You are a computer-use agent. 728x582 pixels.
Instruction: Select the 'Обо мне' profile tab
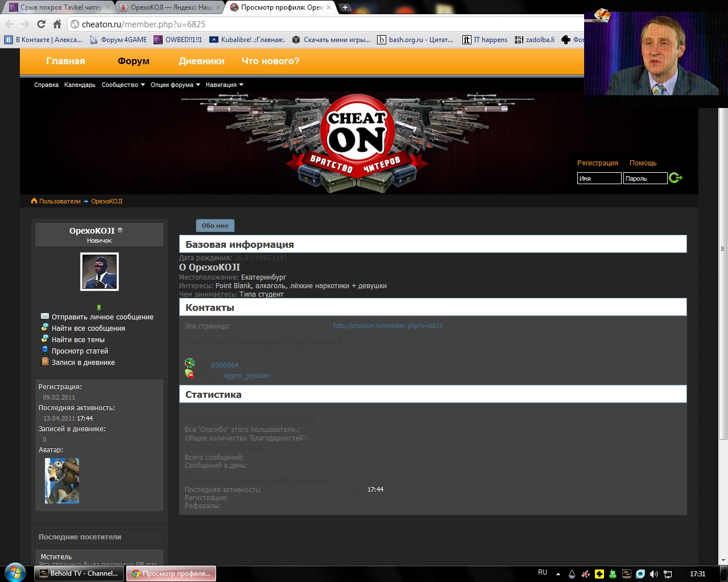click(215, 226)
